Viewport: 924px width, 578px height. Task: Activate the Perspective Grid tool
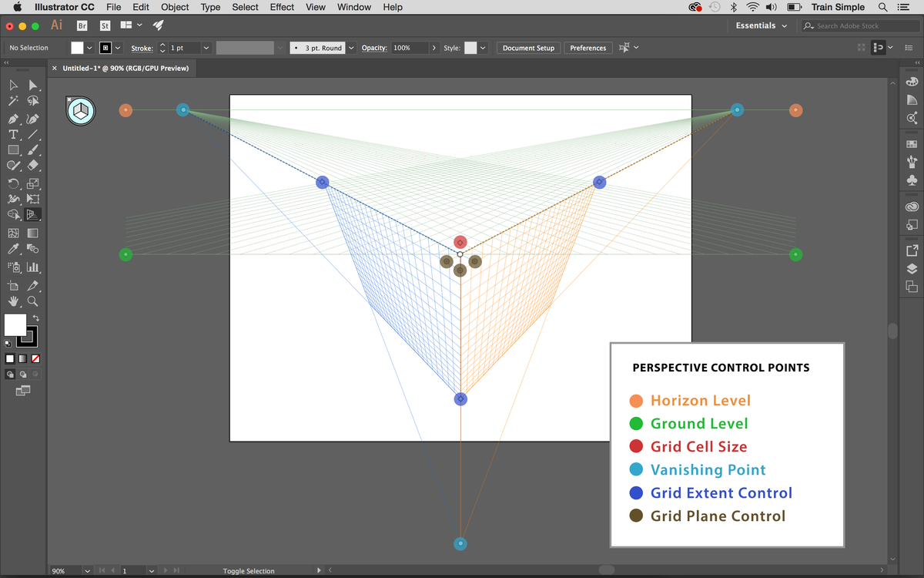(32, 214)
